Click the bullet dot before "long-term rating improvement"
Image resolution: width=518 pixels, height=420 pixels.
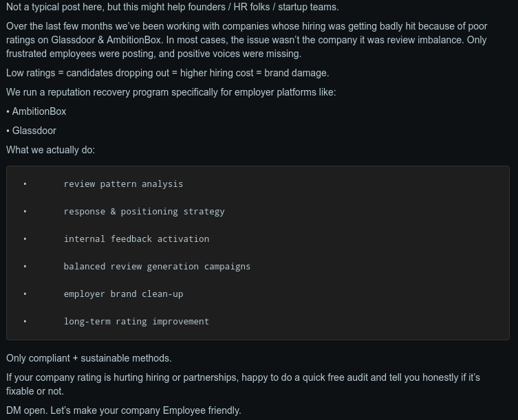tap(25, 322)
